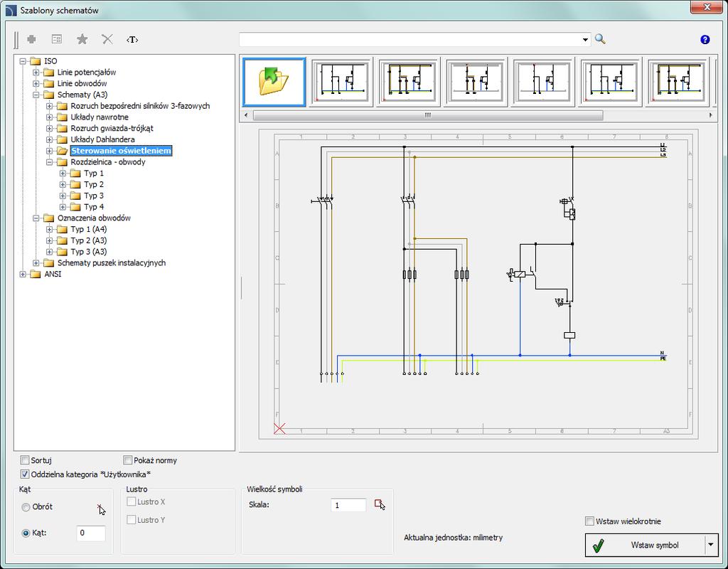Click the Schematy puszek instalacyjnych folder icon
Screen dimensions: 728x569
pos(49,263)
